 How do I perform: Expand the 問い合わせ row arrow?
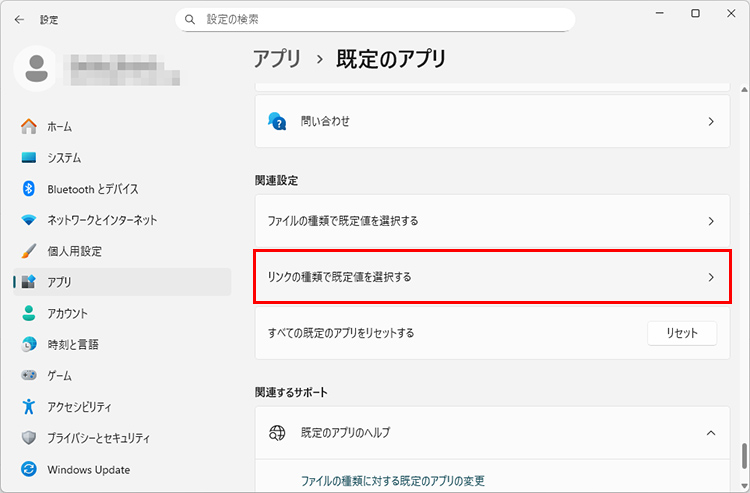pyautogui.click(x=711, y=121)
